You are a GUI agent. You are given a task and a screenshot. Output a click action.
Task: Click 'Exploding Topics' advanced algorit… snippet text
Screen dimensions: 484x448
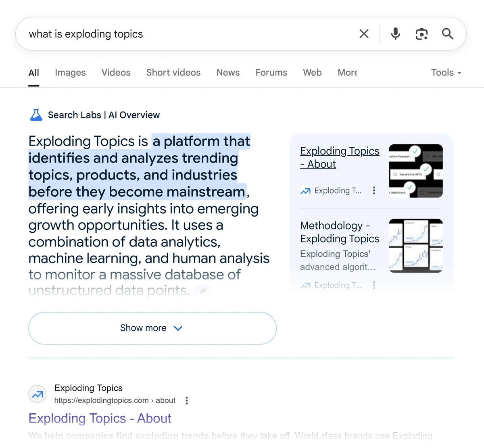click(338, 260)
